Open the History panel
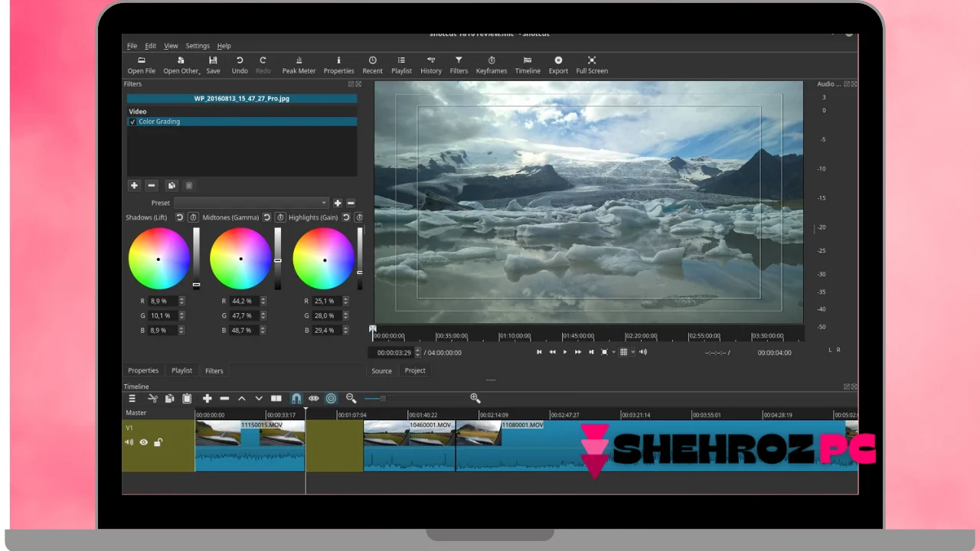This screenshot has width=980, height=551. click(x=431, y=65)
